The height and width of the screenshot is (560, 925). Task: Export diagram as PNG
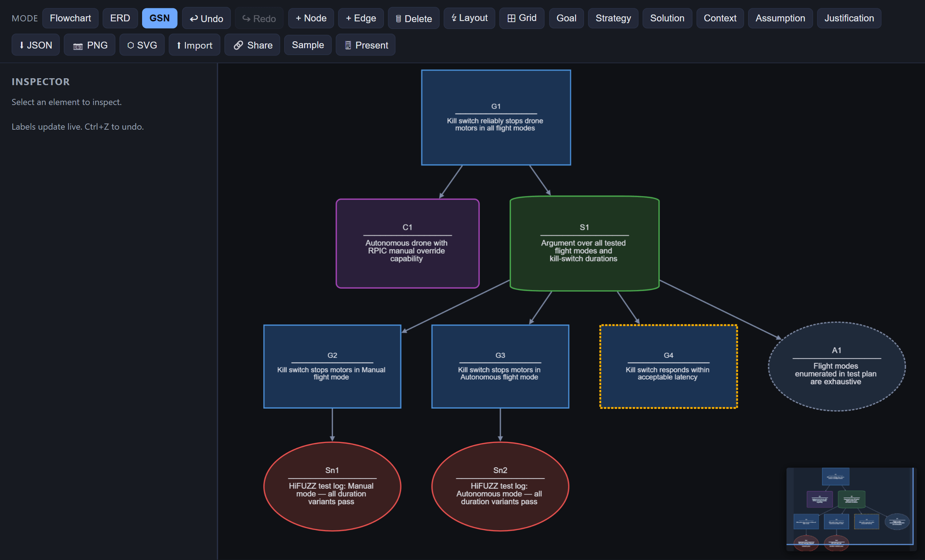click(x=89, y=45)
